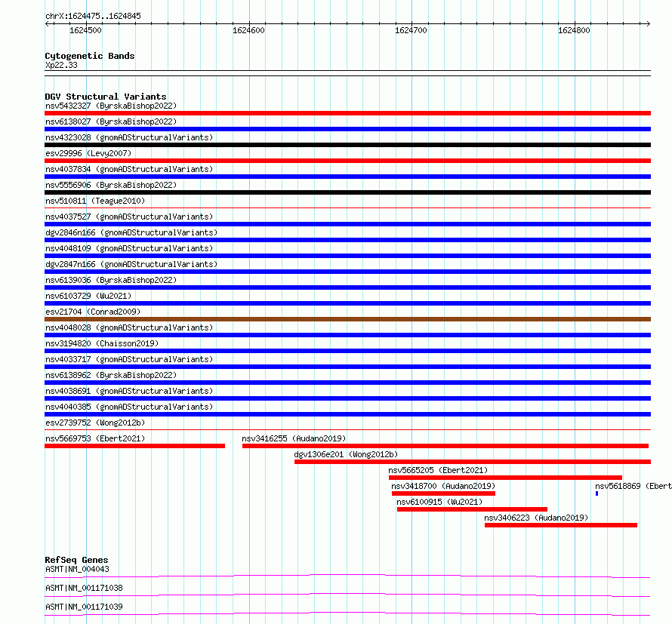Open variant nsv4048109 (gnomADStructuralVariants)

pos(129,248)
